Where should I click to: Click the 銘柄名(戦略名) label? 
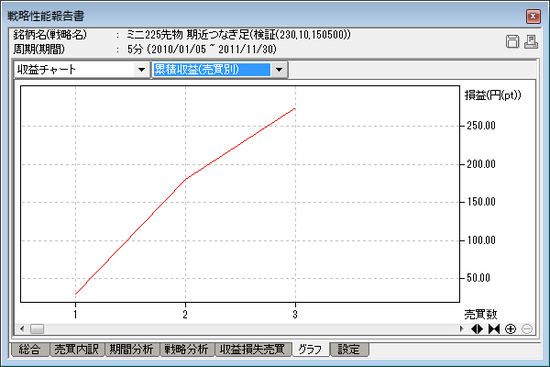(50, 34)
